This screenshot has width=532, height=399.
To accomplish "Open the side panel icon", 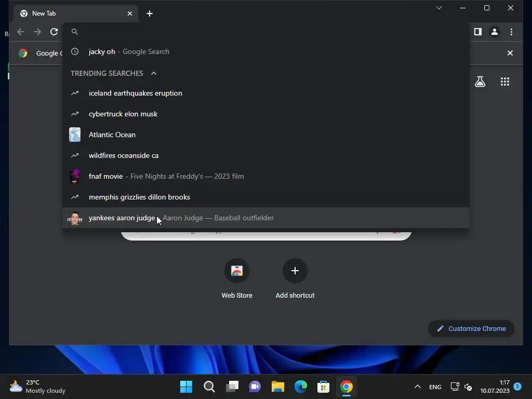I will (478, 32).
